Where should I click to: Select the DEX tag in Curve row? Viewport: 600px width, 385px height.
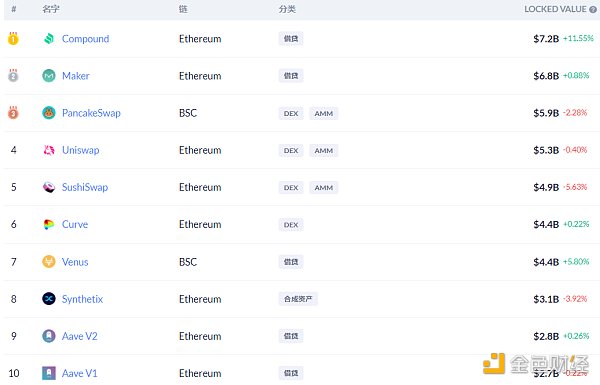(x=291, y=225)
